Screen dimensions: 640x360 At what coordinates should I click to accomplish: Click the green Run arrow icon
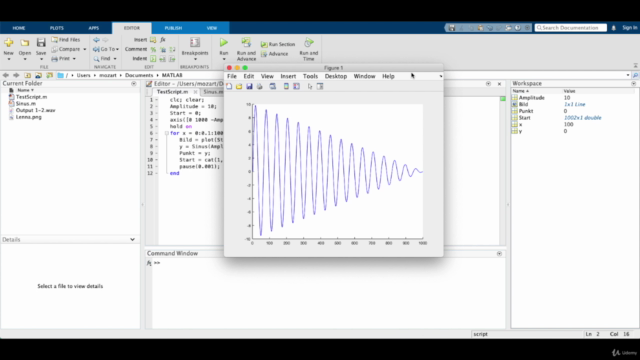point(224,42)
